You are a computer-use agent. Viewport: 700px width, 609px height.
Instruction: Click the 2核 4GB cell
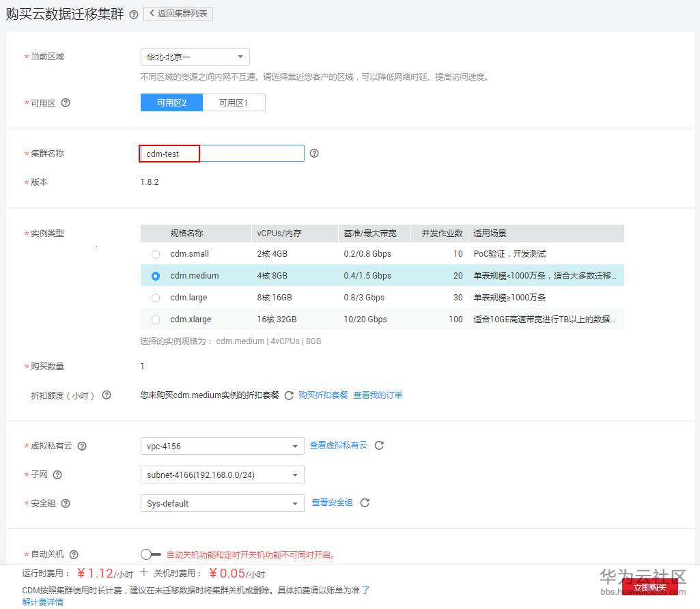point(272,254)
